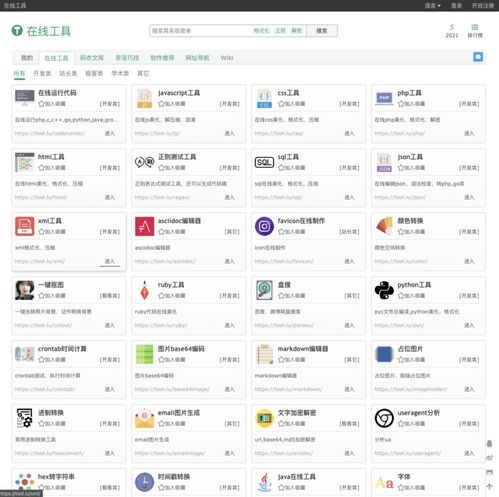Click the 图片base64编码 green icon
499x497 pixels.
(x=144, y=354)
